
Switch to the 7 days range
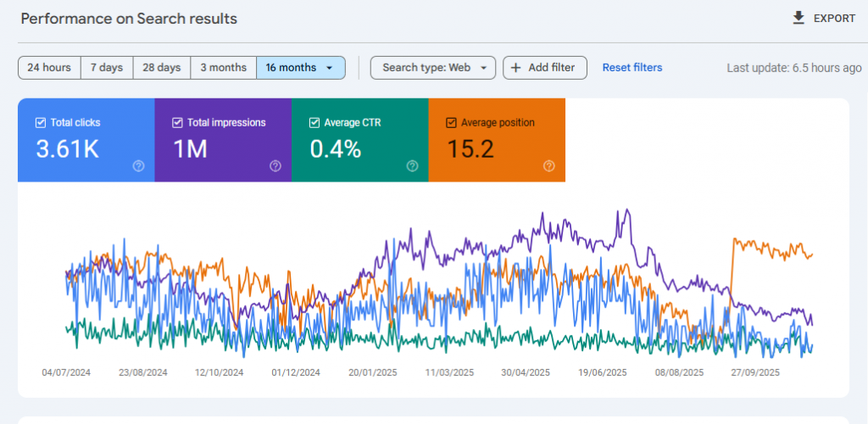107,68
